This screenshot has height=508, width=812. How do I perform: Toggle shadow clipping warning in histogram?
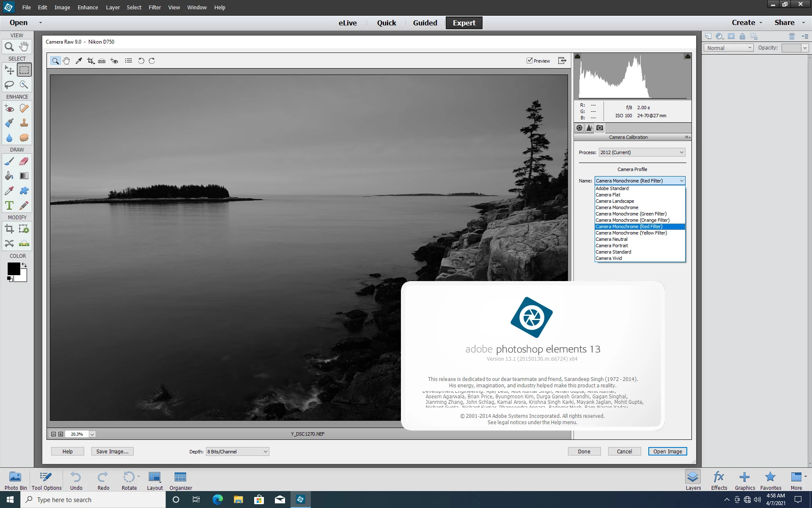point(578,56)
